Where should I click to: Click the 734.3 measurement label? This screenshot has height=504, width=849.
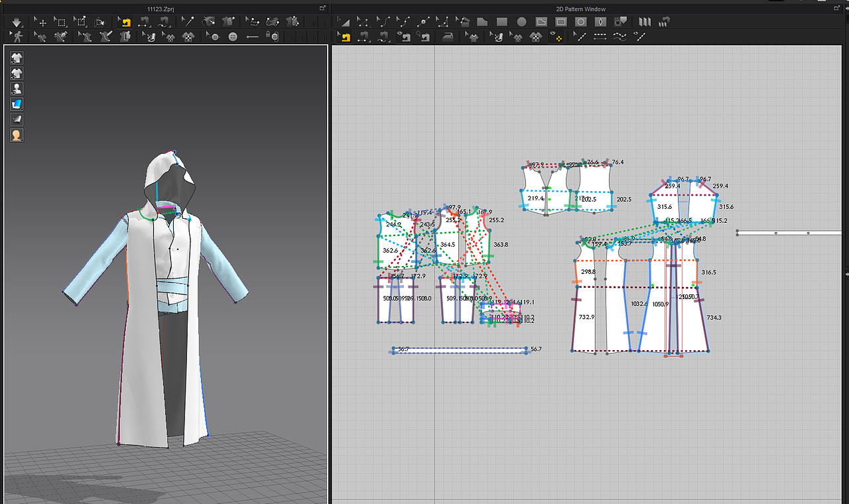click(x=714, y=318)
